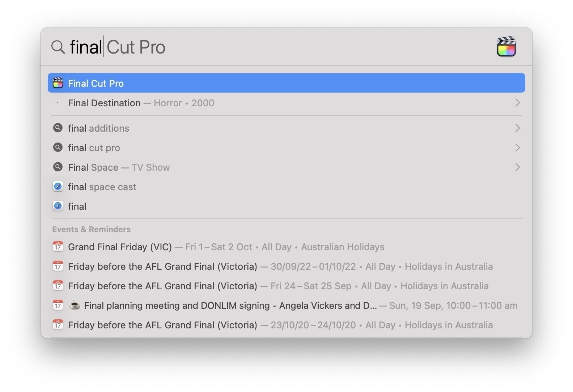573x392 pixels.
Task: Expand the final additions suggestion chevron
Action: click(517, 128)
